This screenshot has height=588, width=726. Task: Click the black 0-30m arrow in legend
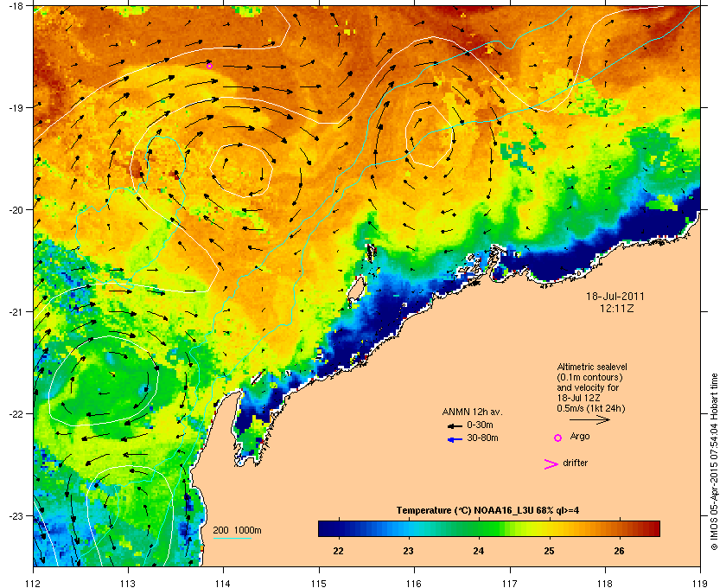[455, 425]
